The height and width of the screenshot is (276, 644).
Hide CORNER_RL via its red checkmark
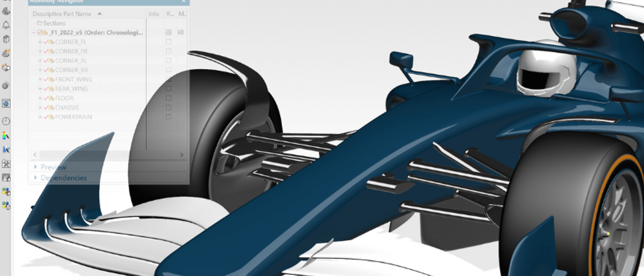coord(46,61)
